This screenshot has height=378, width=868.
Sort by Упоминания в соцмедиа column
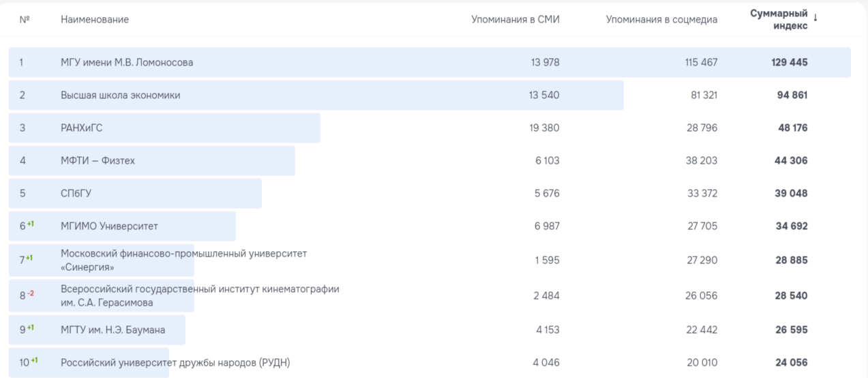(x=661, y=20)
